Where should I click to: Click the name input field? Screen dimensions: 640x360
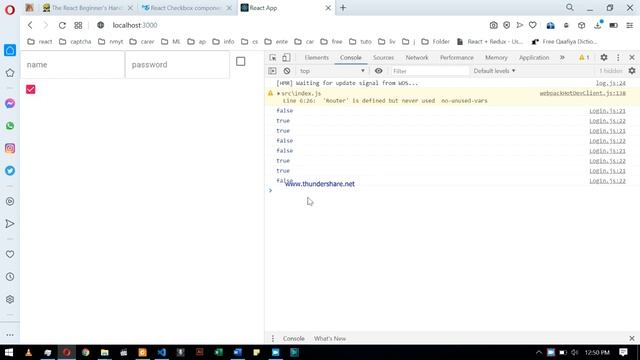(73, 65)
